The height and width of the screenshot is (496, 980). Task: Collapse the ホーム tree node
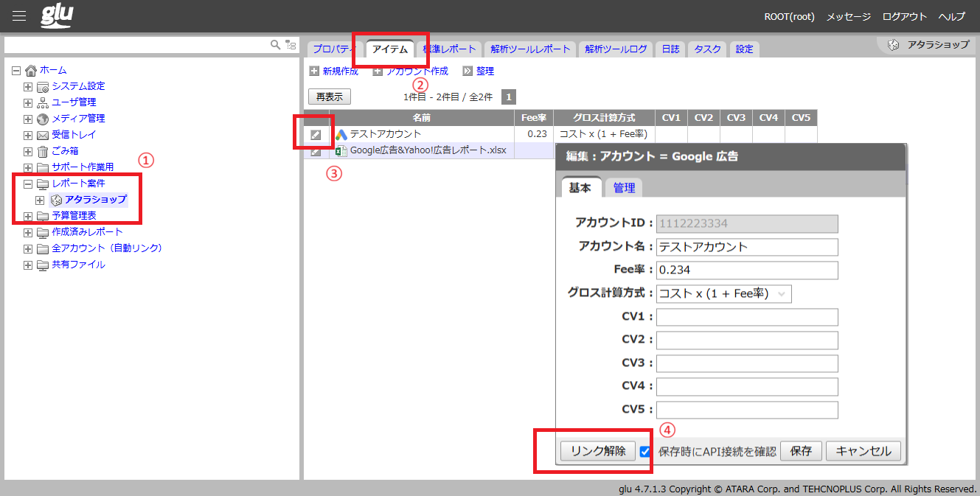[x=16, y=71]
